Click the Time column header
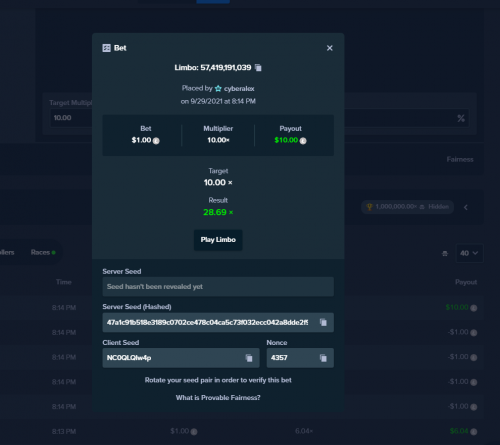This screenshot has width=500, height=445. tap(64, 282)
